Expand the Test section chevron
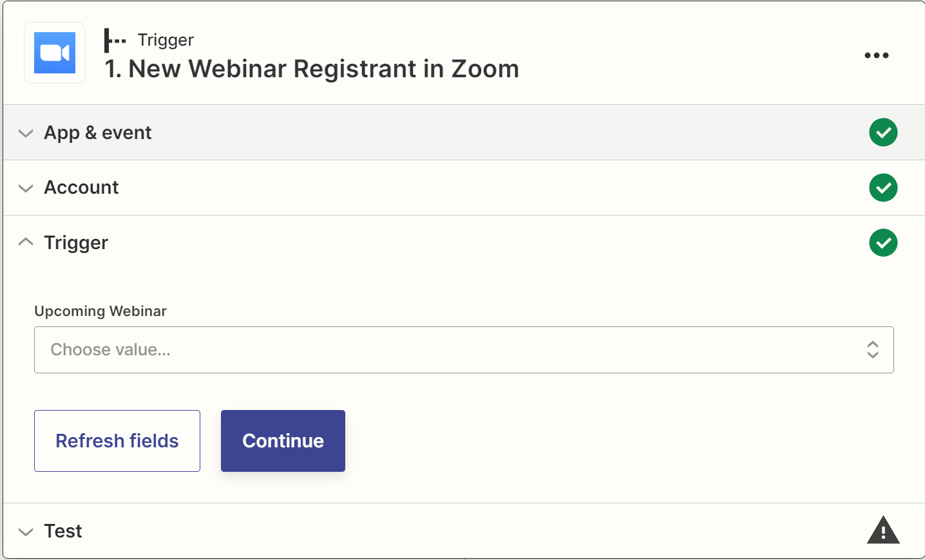Image resolution: width=925 pixels, height=560 pixels. (x=26, y=532)
